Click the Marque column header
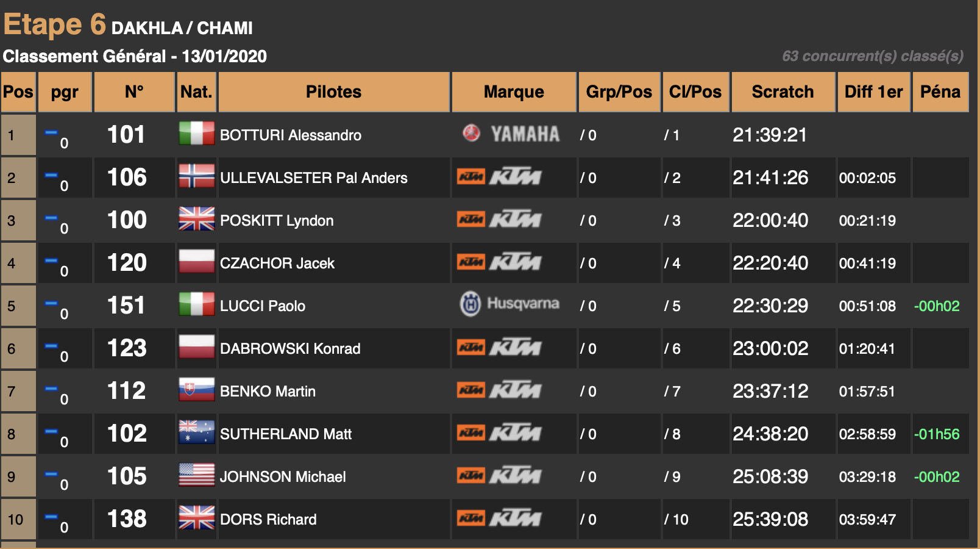 [514, 92]
